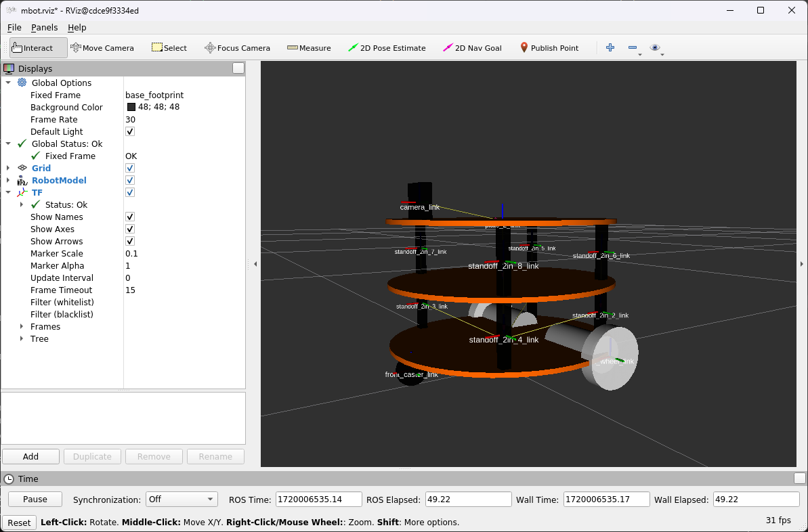Select the Publish Point tool
Image resolution: width=808 pixels, height=532 pixels.
click(549, 48)
